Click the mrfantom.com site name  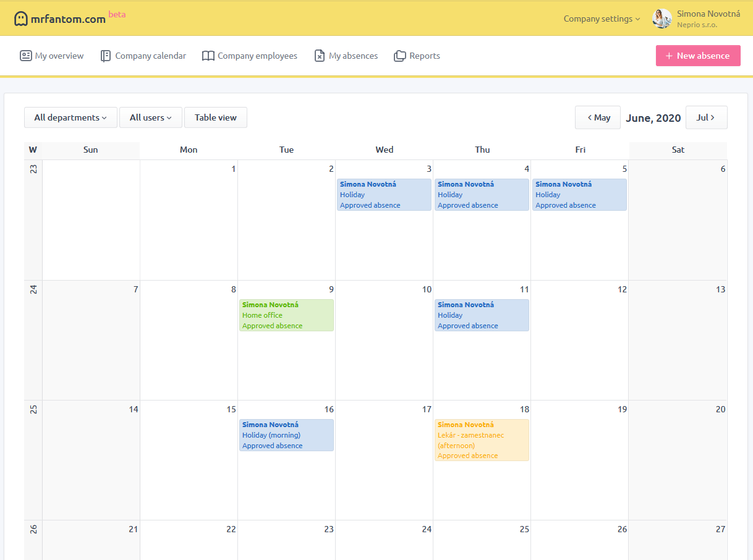(x=68, y=19)
